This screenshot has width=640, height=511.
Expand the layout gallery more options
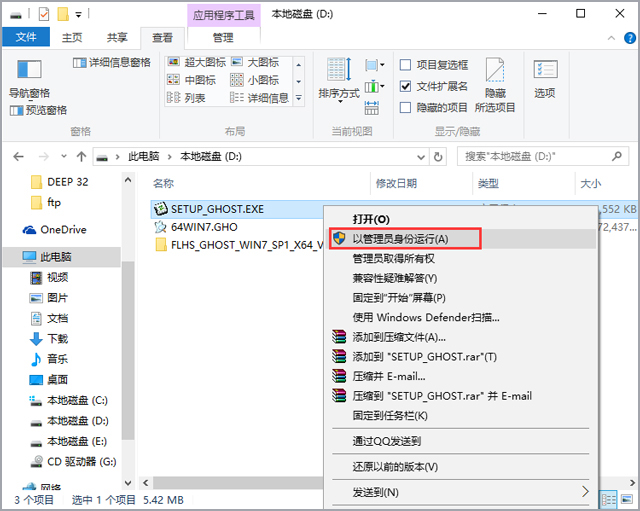pos(299,98)
